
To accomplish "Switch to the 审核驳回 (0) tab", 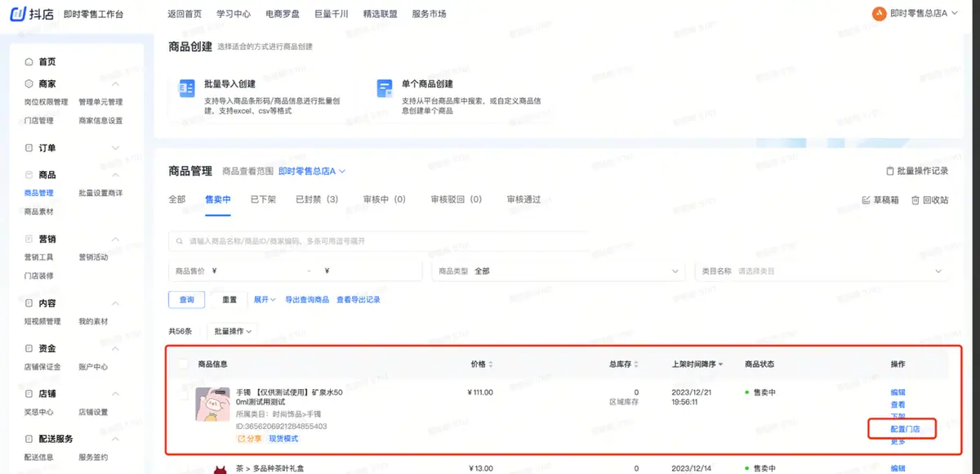I will coord(457,199).
